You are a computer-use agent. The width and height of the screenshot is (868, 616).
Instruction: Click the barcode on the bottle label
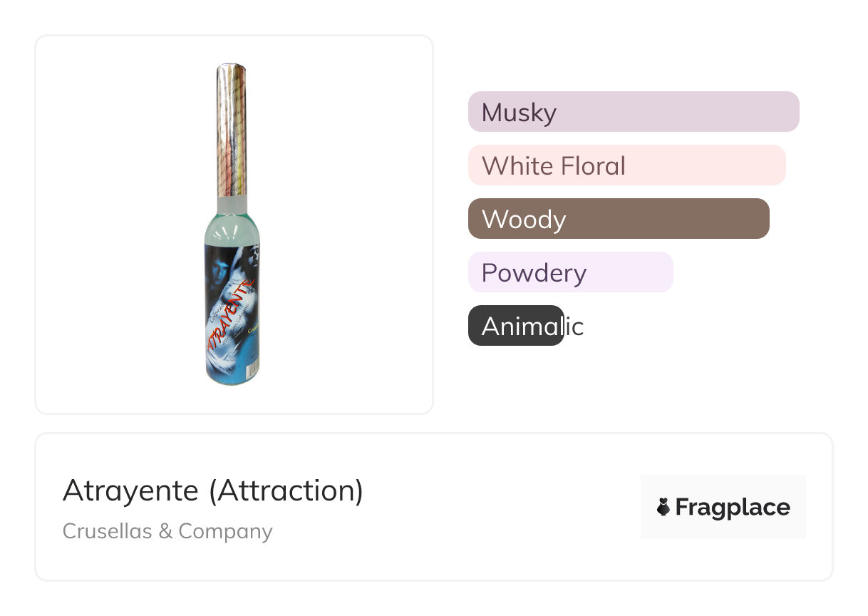(252, 369)
